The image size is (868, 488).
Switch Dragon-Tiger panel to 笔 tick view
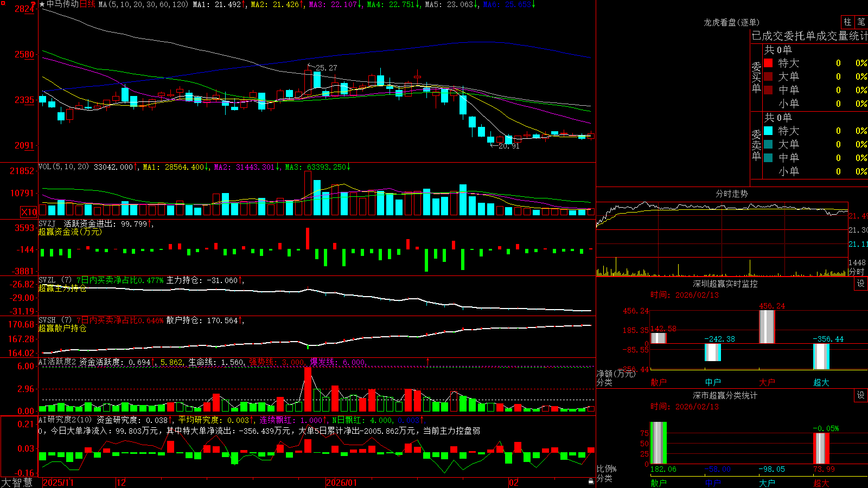pyautogui.click(x=861, y=22)
